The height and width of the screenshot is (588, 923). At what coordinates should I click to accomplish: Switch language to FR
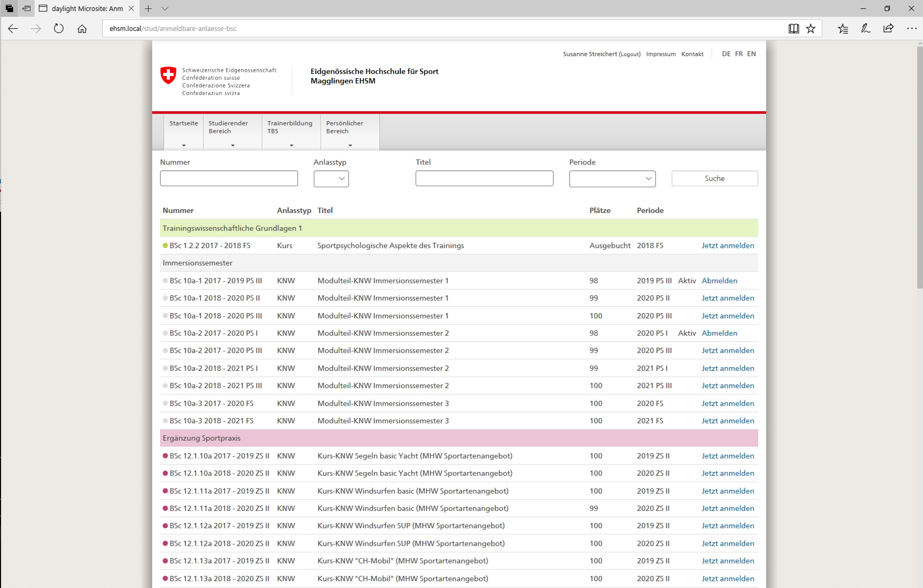(x=739, y=54)
